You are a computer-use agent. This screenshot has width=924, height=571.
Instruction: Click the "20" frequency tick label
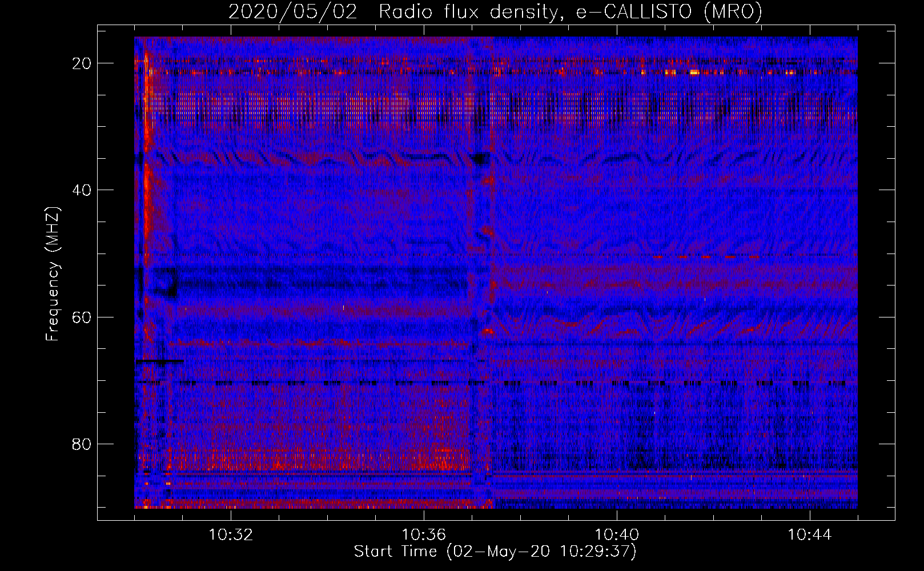click(x=82, y=63)
